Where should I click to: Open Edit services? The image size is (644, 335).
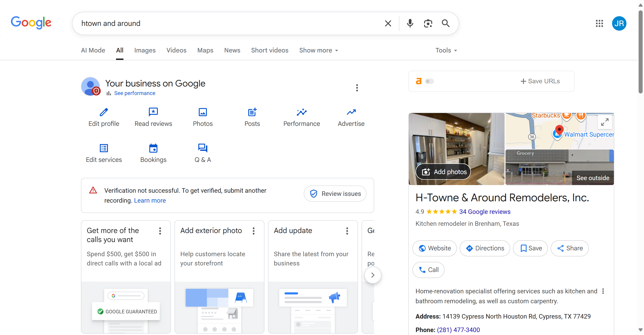coord(104,153)
